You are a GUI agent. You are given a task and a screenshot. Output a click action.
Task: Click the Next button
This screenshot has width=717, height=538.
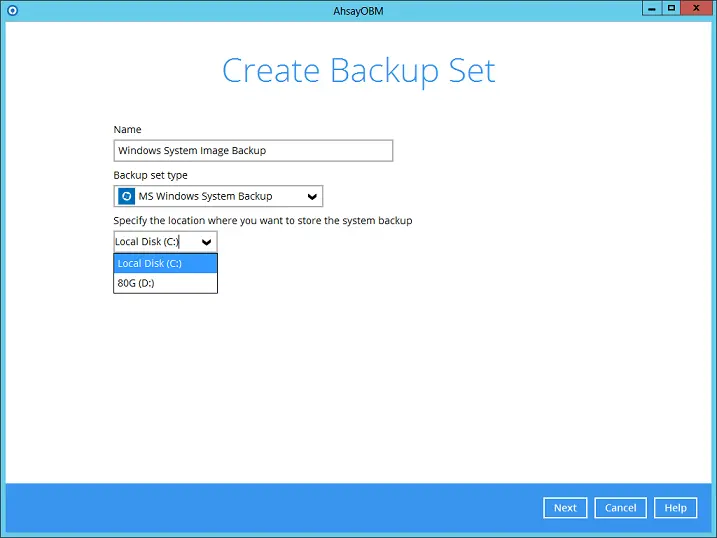coord(565,508)
